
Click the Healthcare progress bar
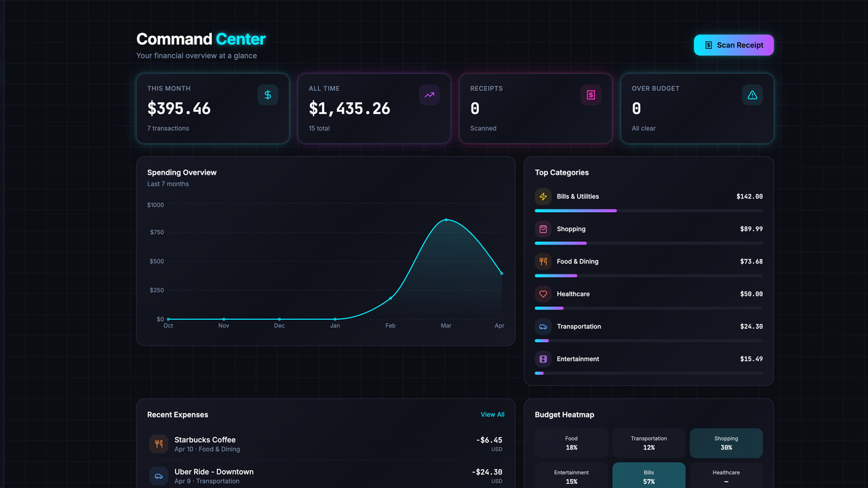tap(649, 308)
